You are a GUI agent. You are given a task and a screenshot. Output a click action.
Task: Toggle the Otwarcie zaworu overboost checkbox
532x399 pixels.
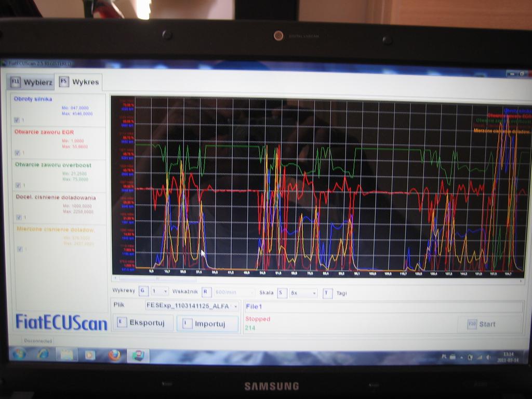click(18, 185)
